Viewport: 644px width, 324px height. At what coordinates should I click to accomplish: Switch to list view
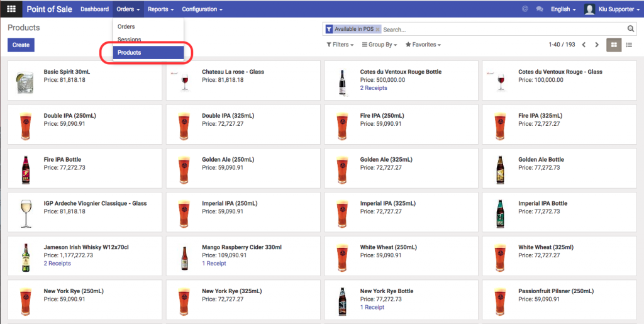(629, 45)
